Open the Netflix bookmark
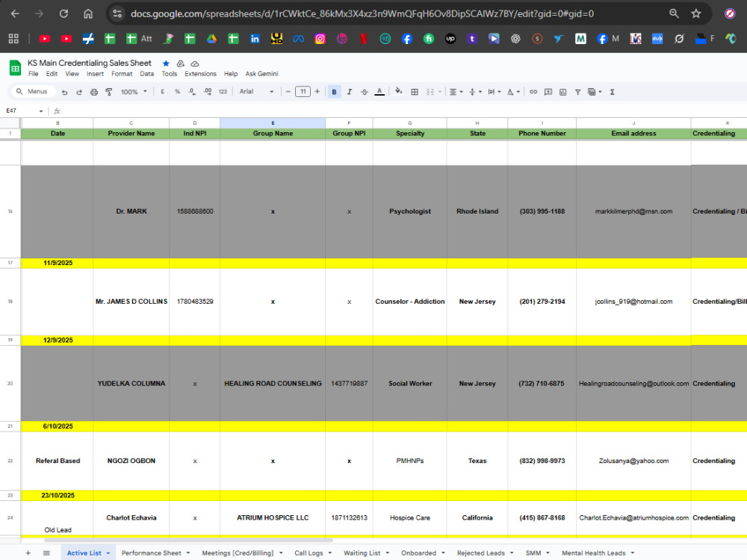The image size is (747, 560). pos(364,39)
